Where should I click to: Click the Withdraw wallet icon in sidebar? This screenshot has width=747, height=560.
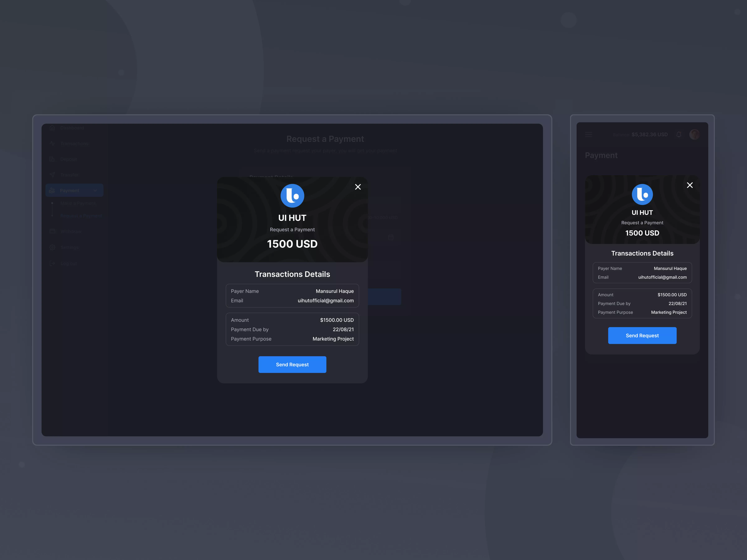(x=52, y=231)
